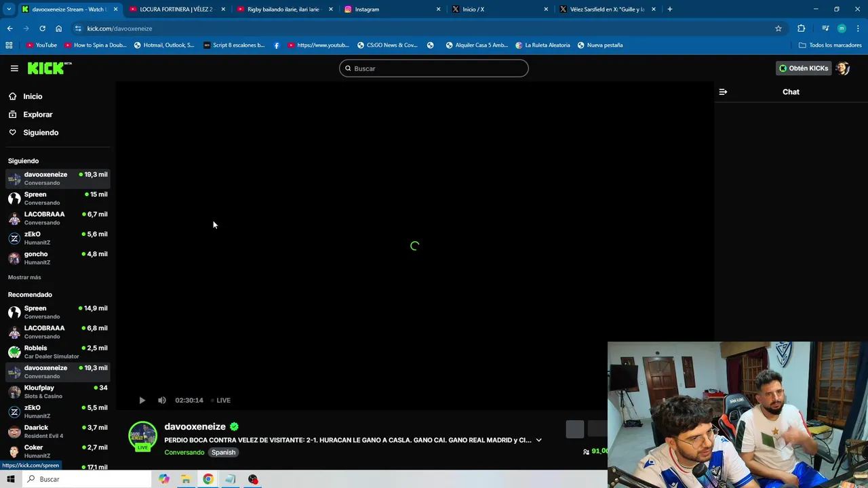
Task: Mute the stream volume icon
Action: point(161,401)
